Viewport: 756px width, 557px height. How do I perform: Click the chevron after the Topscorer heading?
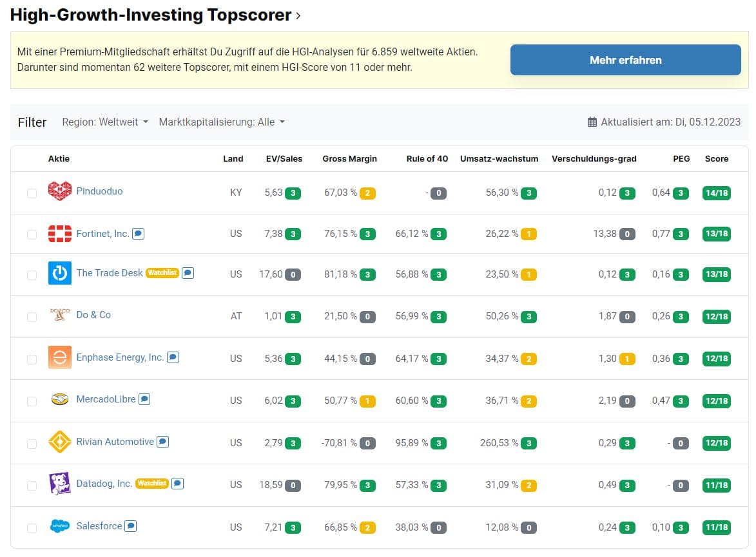coord(297,15)
